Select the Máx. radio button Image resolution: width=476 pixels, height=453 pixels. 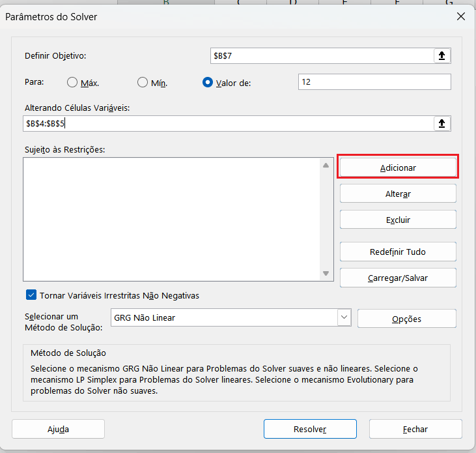(73, 83)
